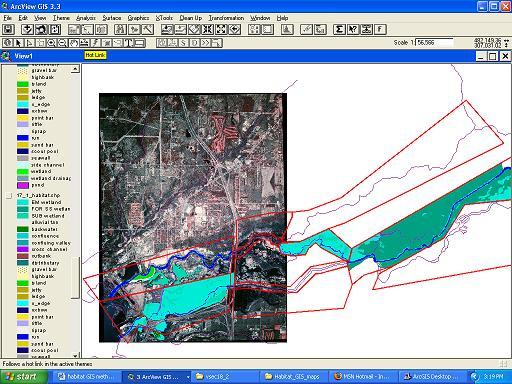512x384 pixels.
Task: Click the cyan EM wetland legend swatch
Action: [x=23, y=202]
